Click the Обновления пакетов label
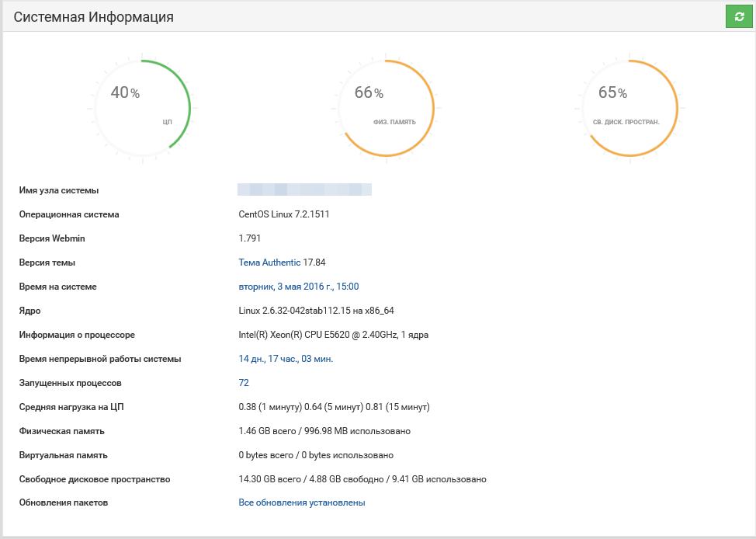 [64, 502]
